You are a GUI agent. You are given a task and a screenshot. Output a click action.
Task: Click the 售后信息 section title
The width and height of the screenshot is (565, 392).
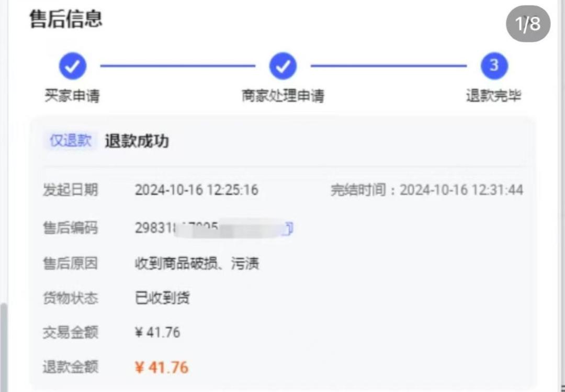tap(66, 19)
